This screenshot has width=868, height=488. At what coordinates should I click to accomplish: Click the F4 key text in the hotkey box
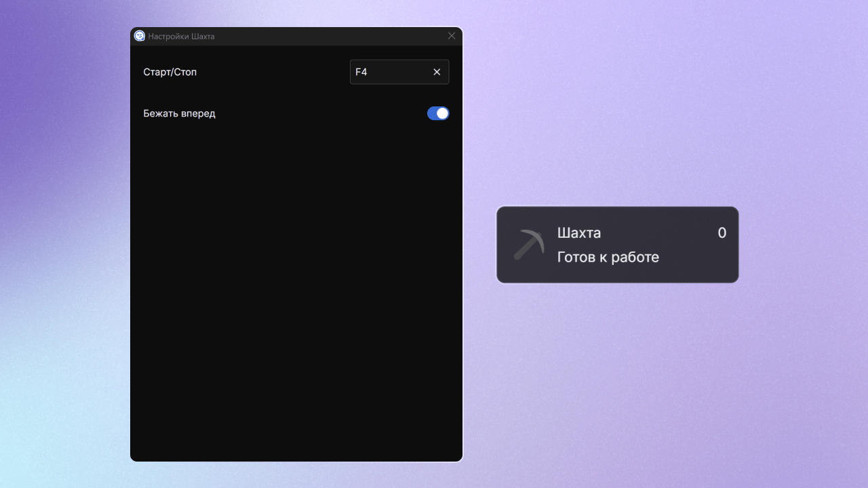pyautogui.click(x=361, y=72)
